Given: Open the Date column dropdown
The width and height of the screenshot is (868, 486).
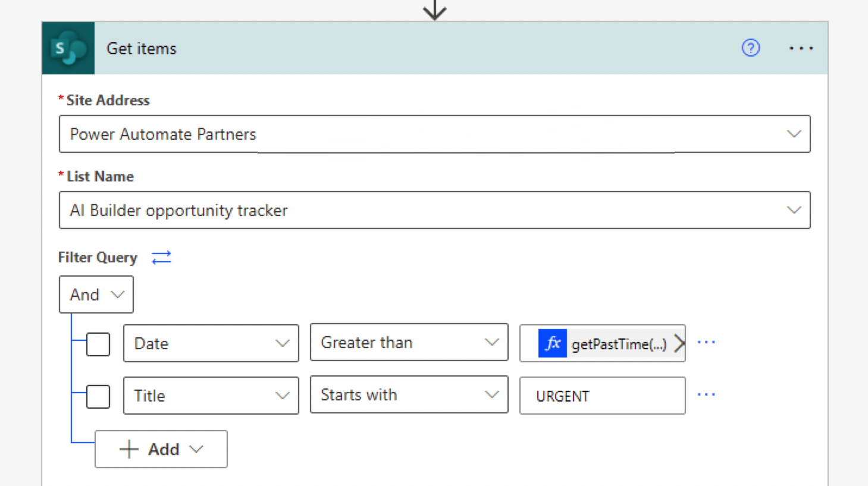Looking at the screenshot, I should (211, 343).
